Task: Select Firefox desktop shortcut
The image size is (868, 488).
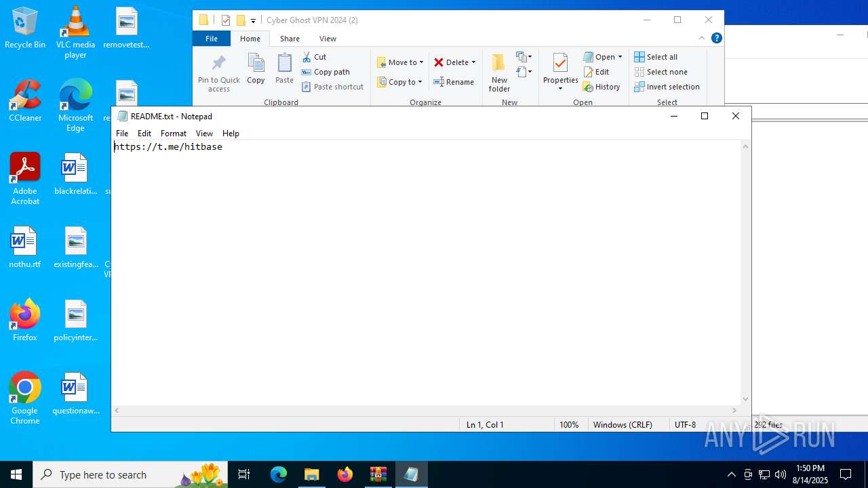Action: tap(25, 321)
